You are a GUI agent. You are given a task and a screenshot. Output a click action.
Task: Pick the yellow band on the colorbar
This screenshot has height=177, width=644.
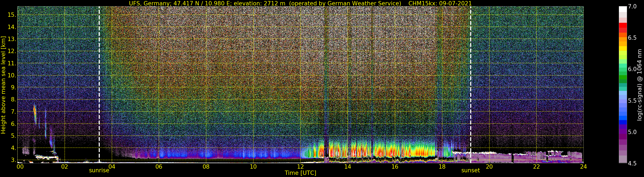pyautogui.click(x=623, y=48)
